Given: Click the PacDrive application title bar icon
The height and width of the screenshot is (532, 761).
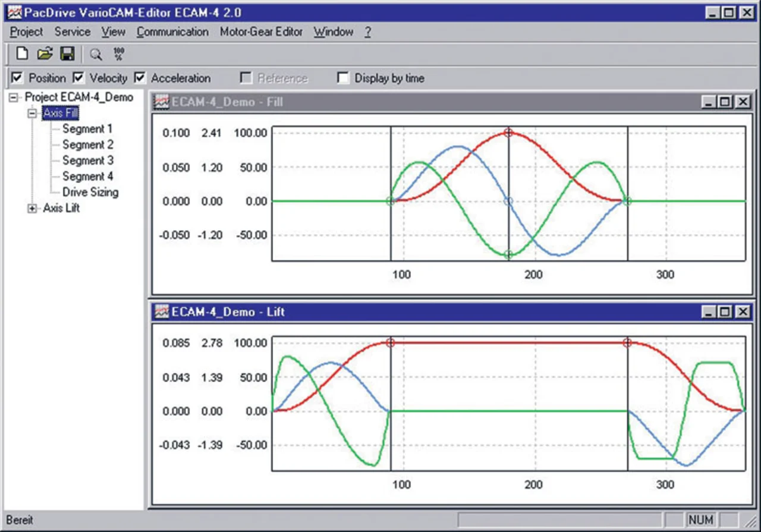Looking at the screenshot, I should pyautogui.click(x=14, y=12).
